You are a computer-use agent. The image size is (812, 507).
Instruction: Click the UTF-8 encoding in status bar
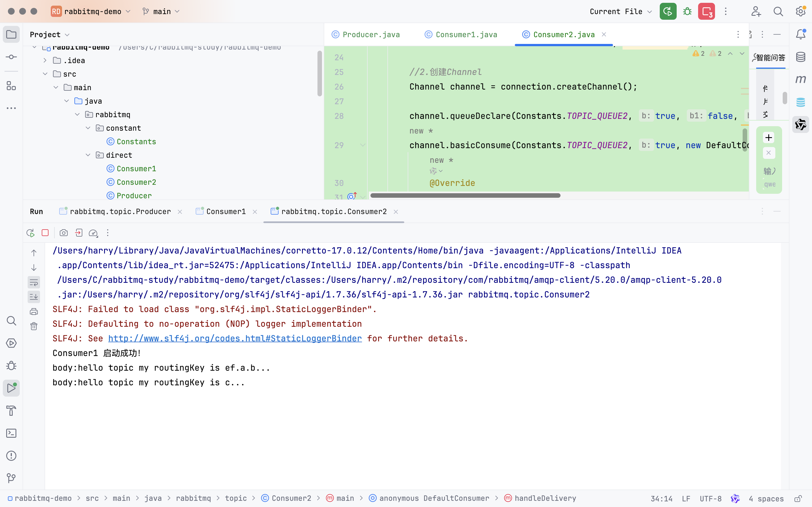[710, 499]
